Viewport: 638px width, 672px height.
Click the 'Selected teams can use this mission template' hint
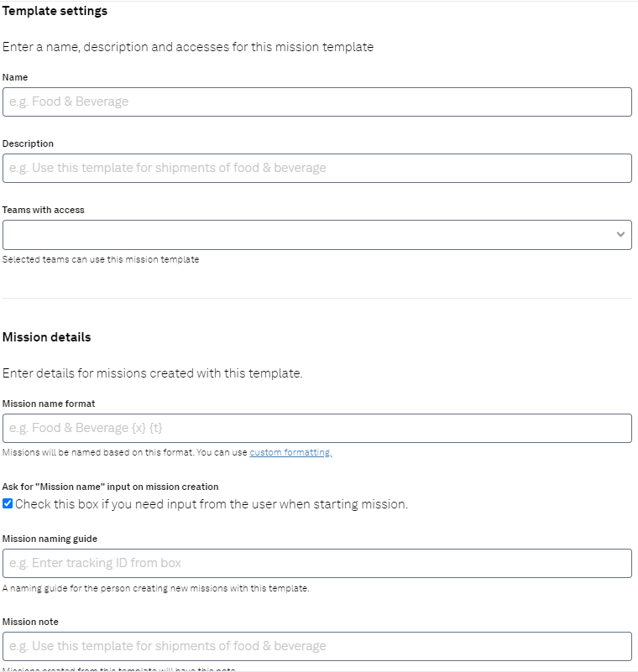pyautogui.click(x=101, y=259)
